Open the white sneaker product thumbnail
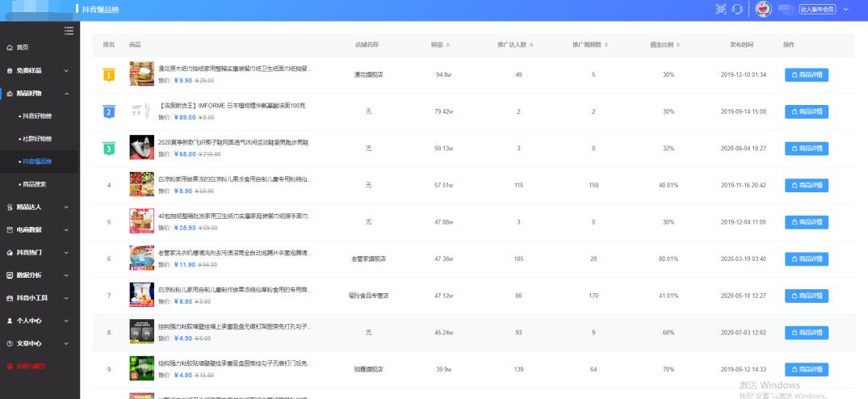 pos(142,147)
